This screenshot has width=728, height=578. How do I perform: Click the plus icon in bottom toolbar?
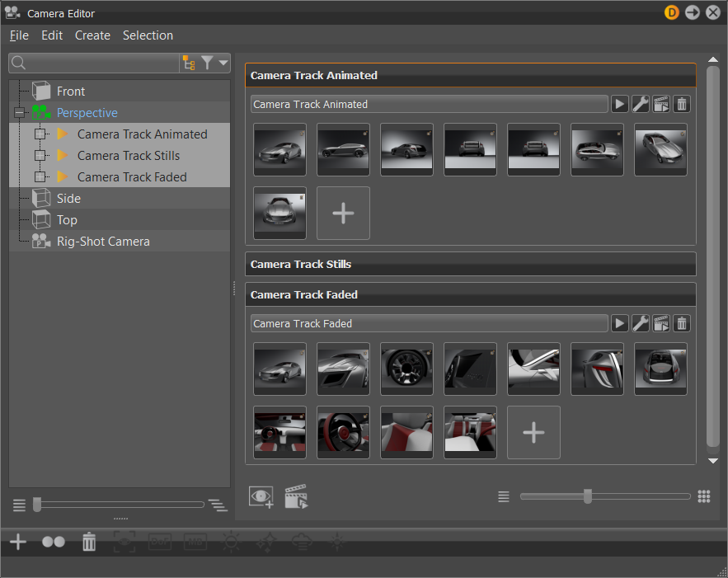point(18,542)
